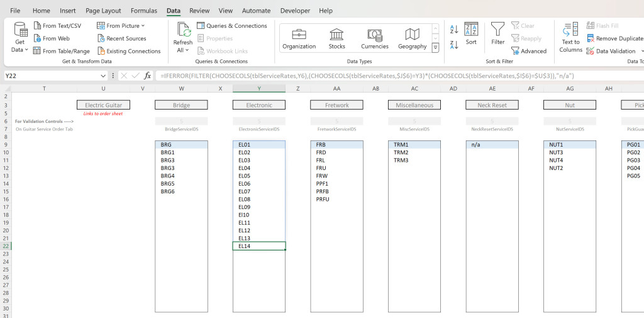This screenshot has width=644, height=318.
Task: Switch to the Automate tab
Action: pyautogui.click(x=257, y=11)
